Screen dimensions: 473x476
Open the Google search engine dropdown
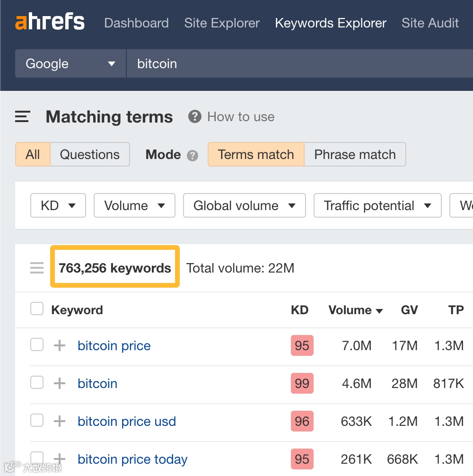70,63
